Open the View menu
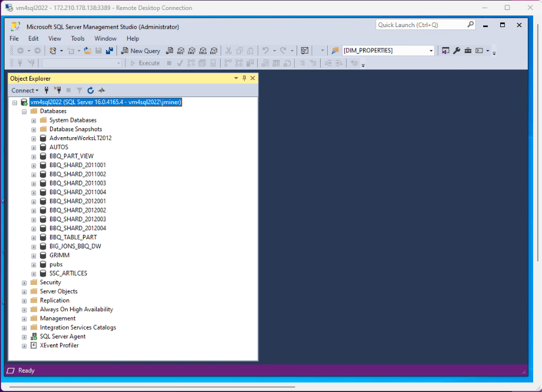The width and height of the screenshot is (542, 392). (x=55, y=38)
